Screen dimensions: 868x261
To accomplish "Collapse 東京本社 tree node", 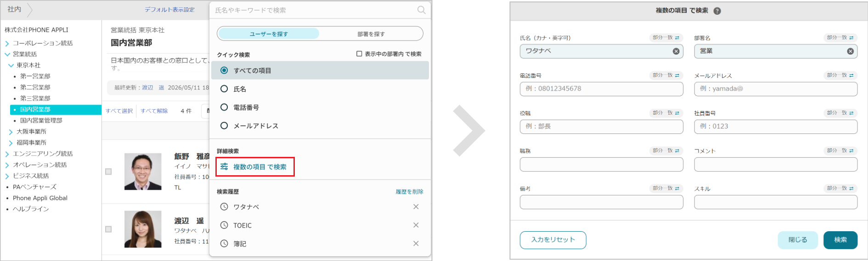I will coord(11,65).
